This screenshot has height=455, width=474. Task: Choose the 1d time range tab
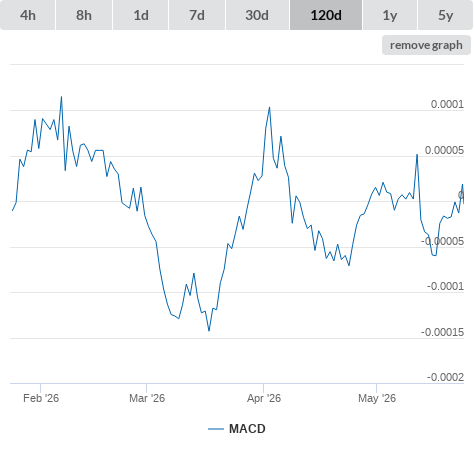tap(141, 15)
